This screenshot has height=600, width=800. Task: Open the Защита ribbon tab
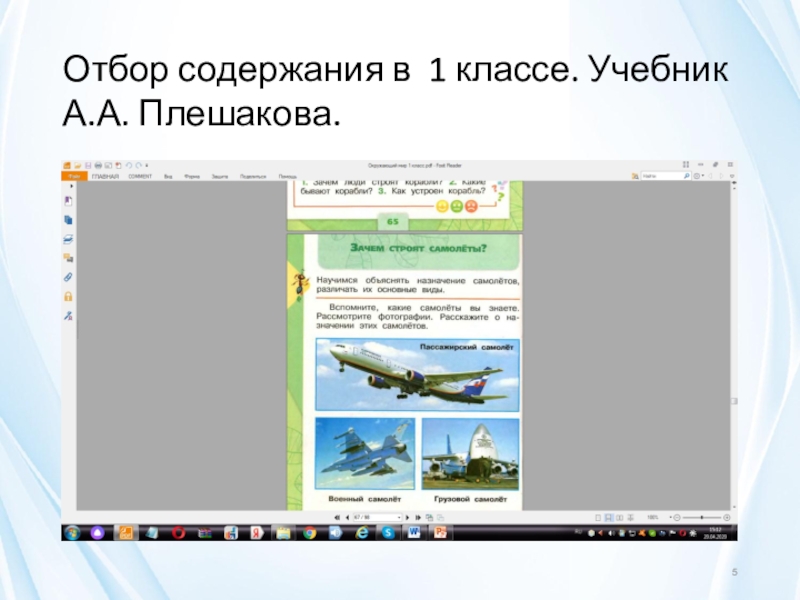pos(220,177)
